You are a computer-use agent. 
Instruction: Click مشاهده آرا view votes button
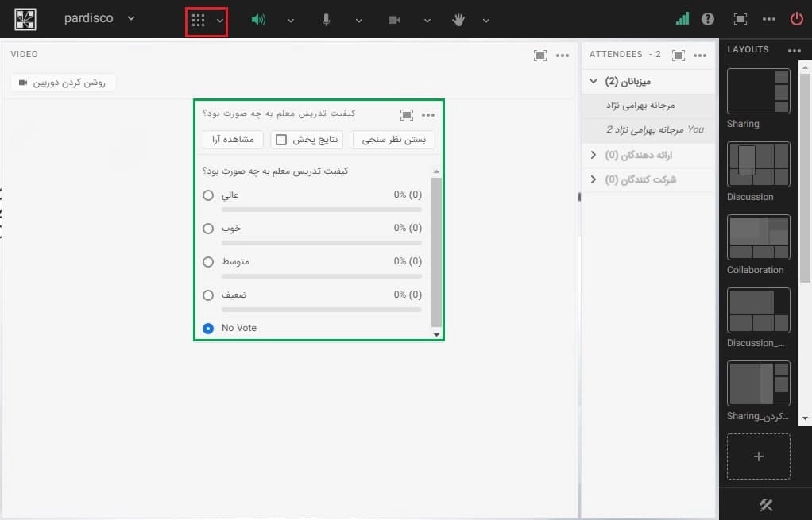point(233,140)
